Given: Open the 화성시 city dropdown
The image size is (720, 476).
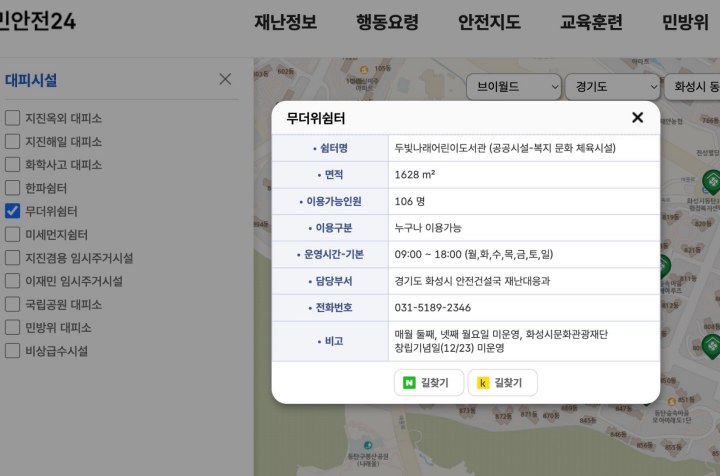Looking at the screenshot, I should pyautogui.click(x=692, y=86).
